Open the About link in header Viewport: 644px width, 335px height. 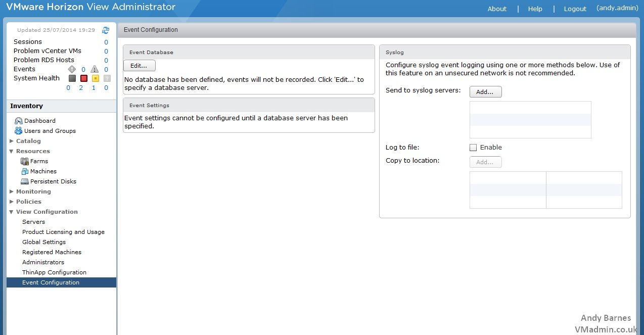point(497,9)
